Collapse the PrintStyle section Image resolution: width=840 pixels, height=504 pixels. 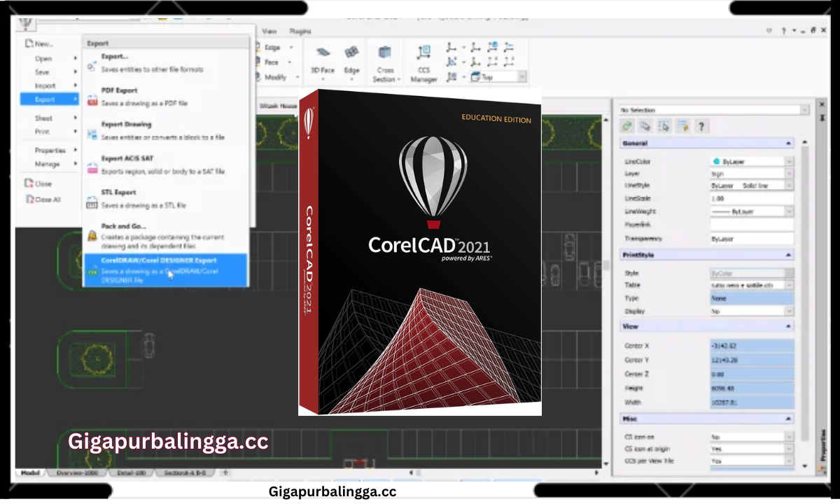click(788, 255)
